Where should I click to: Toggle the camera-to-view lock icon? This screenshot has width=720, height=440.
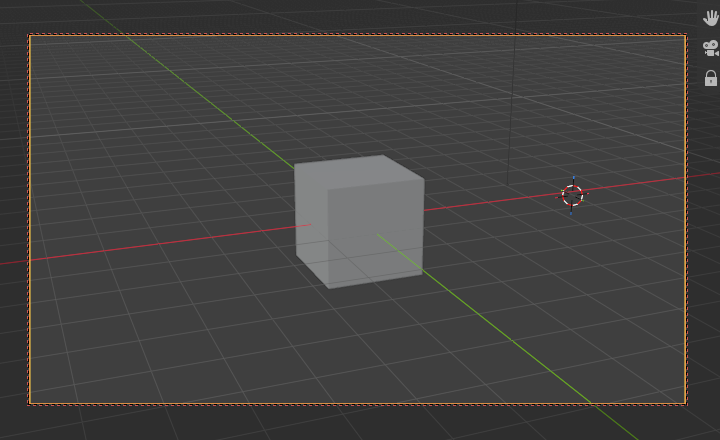710,78
